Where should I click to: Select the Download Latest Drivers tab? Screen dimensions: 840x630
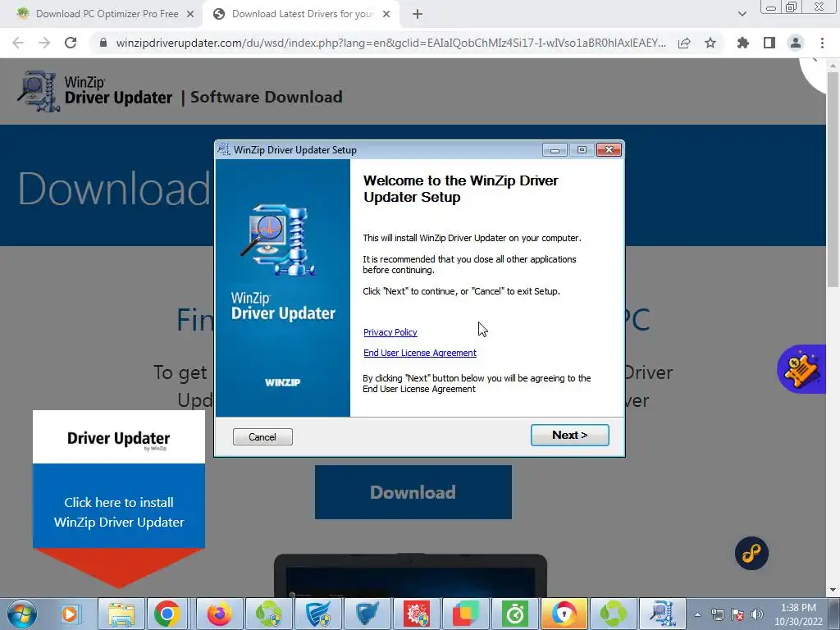click(x=302, y=14)
